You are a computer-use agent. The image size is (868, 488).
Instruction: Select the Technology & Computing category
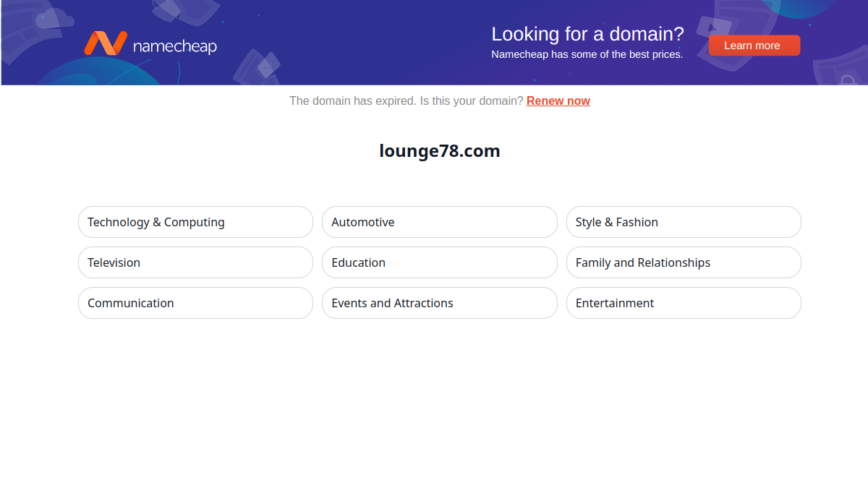point(195,222)
